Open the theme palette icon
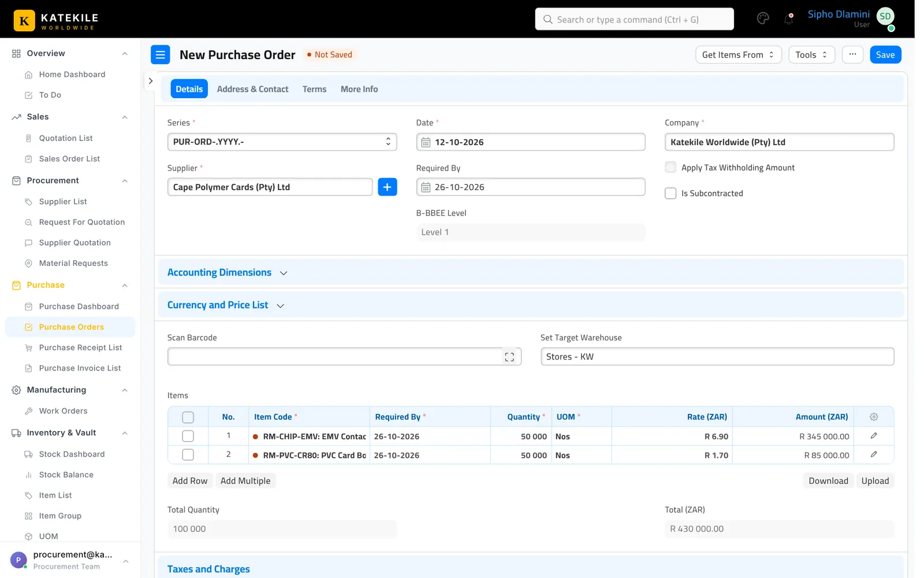This screenshot has height=578, width=924. click(763, 18)
